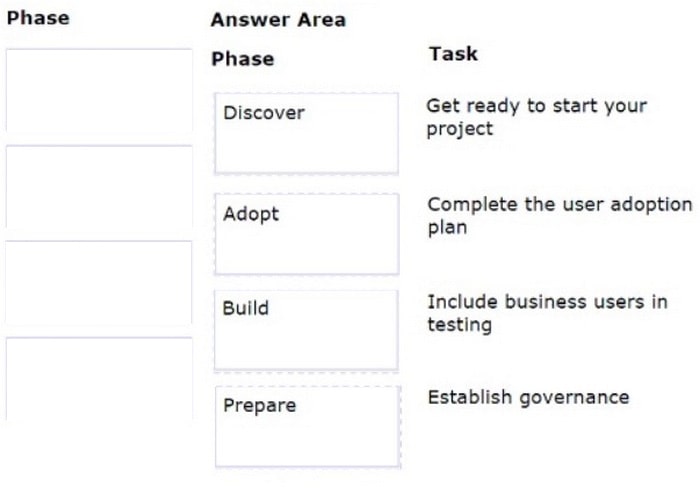Click the word 'Build' label text
Image resolution: width=700 pixels, height=499 pixels.
(246, 308)
